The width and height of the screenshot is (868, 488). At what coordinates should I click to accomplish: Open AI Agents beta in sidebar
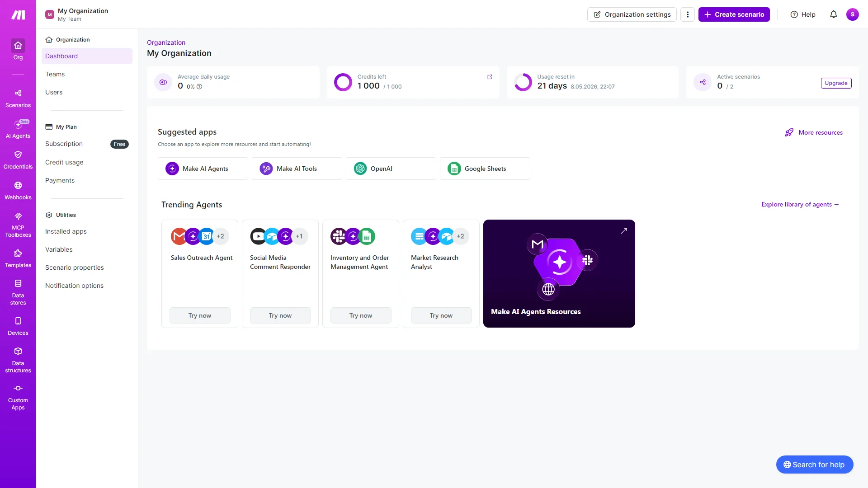point(18,129)
